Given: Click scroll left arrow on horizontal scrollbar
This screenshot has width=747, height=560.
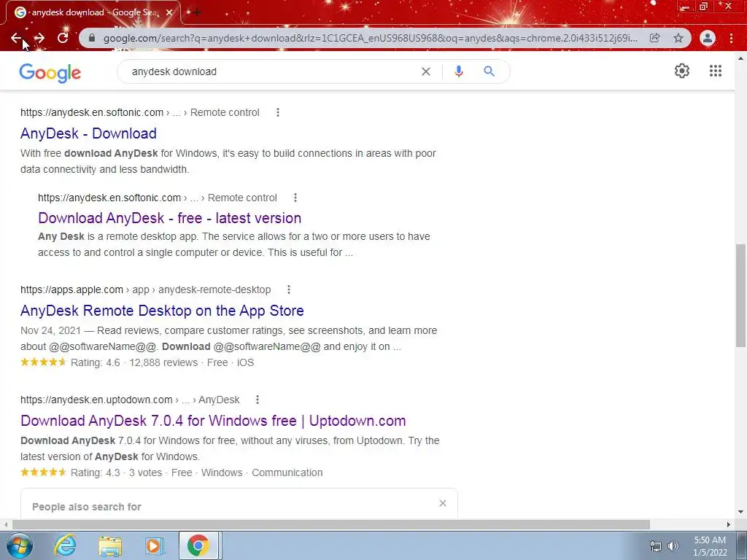Looking at the screenshot, I should (x=5, y=524).
